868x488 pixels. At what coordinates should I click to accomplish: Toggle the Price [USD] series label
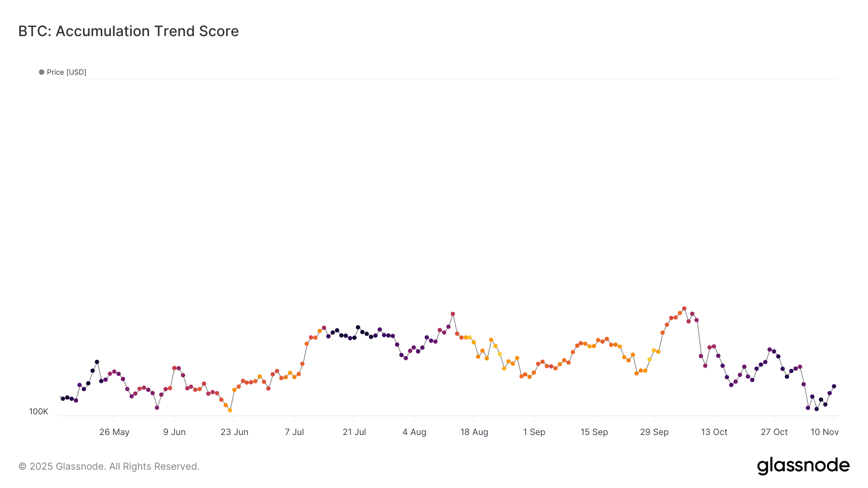pyautogui.click(x=67, y=72)
